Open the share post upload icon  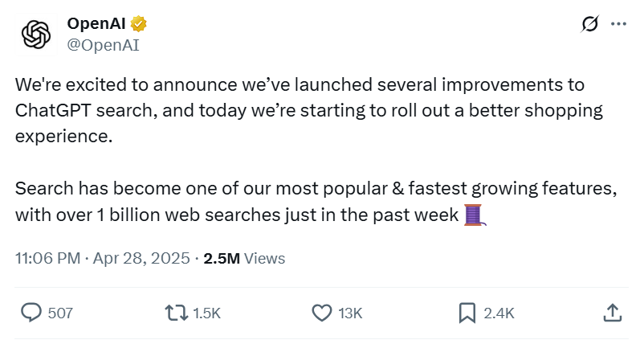(611, 313)
